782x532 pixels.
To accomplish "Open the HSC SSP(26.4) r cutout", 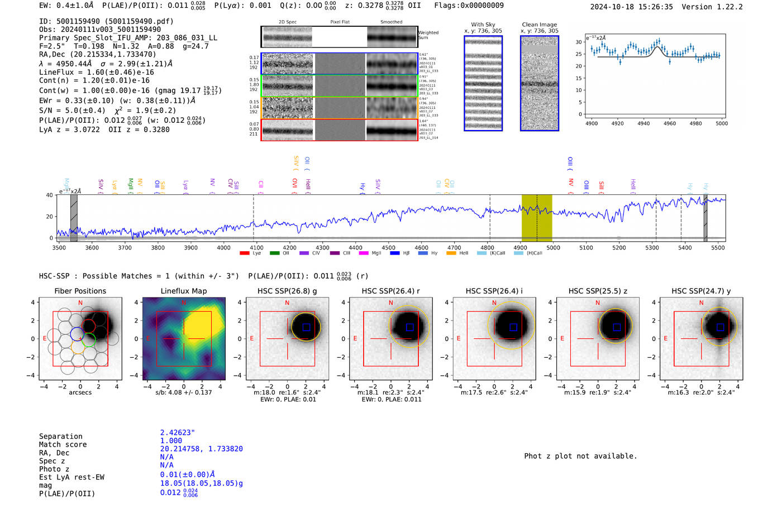I will tap(391, 339).
